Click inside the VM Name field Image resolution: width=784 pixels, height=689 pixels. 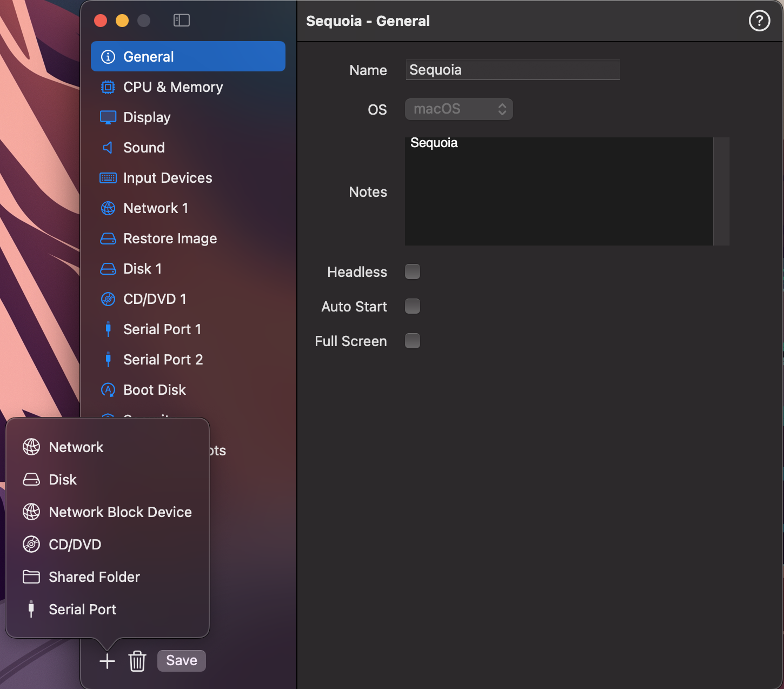coord(513,69)
